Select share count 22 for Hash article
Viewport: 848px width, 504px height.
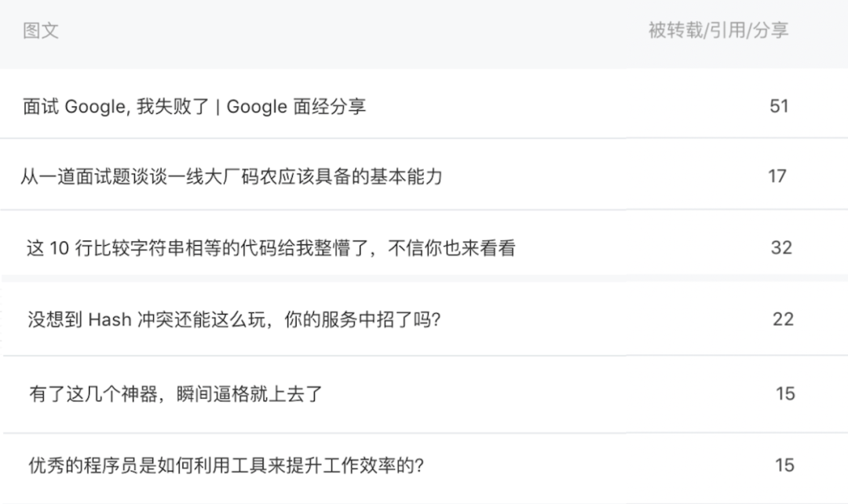pyautogui.click(x=783, y=319)
